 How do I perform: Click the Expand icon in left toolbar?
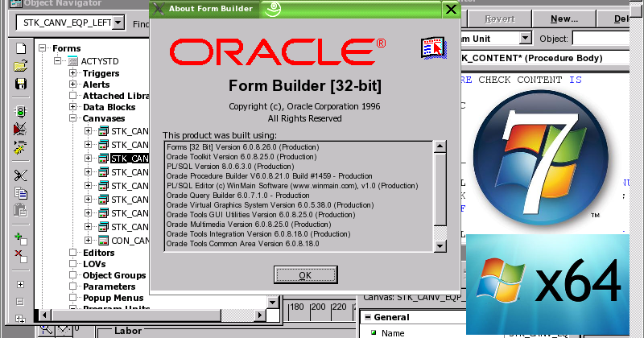tap(20, 284)
